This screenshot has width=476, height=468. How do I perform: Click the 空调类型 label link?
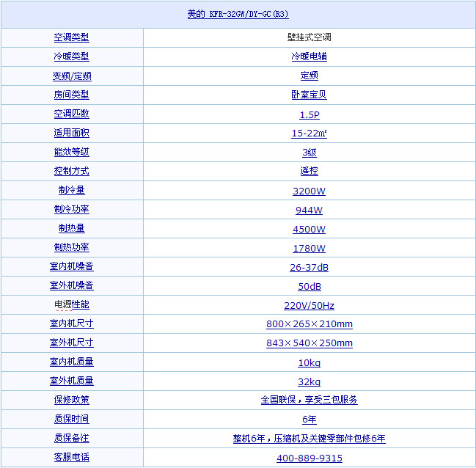coord(72,37)
